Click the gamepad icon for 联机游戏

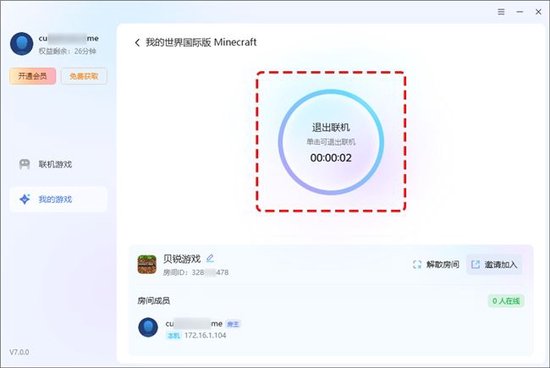pos(25,164)
